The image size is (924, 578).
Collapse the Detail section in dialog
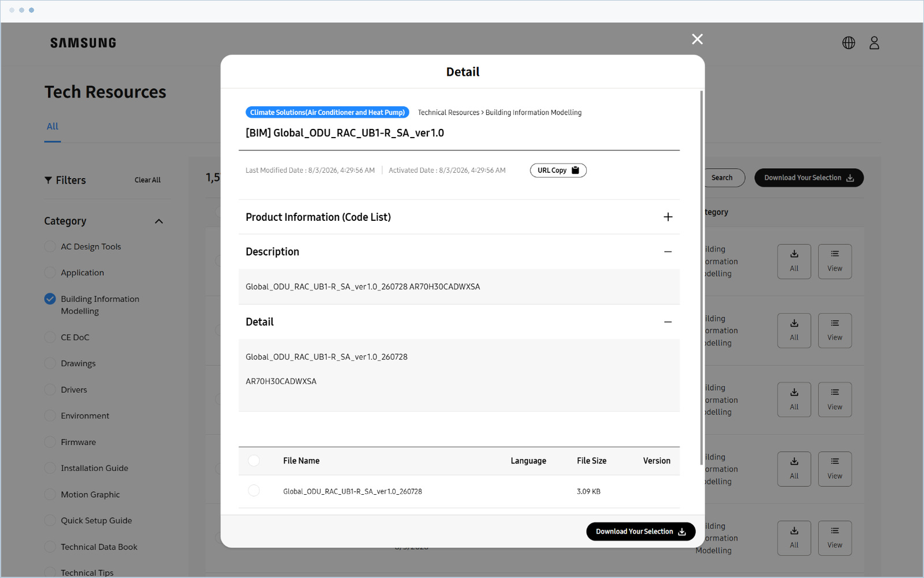668,322
